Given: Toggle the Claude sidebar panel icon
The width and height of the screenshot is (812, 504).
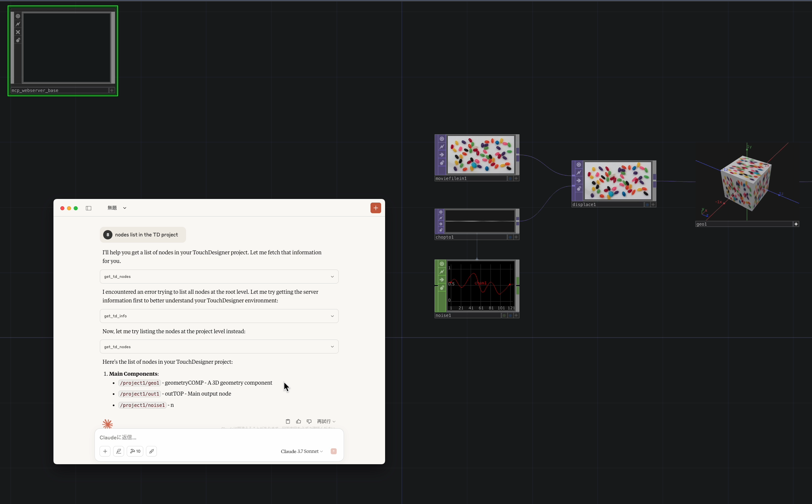Looking at the screenshot, I should [89, 208].
